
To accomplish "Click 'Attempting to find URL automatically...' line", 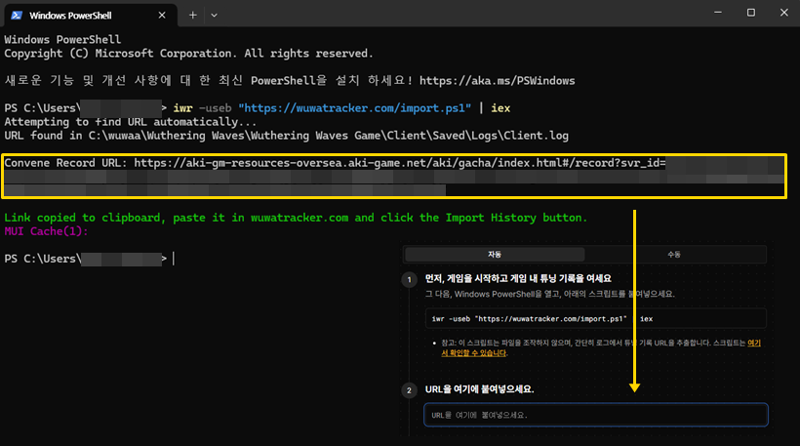I will pyautogui.click(x=131, y=122).
